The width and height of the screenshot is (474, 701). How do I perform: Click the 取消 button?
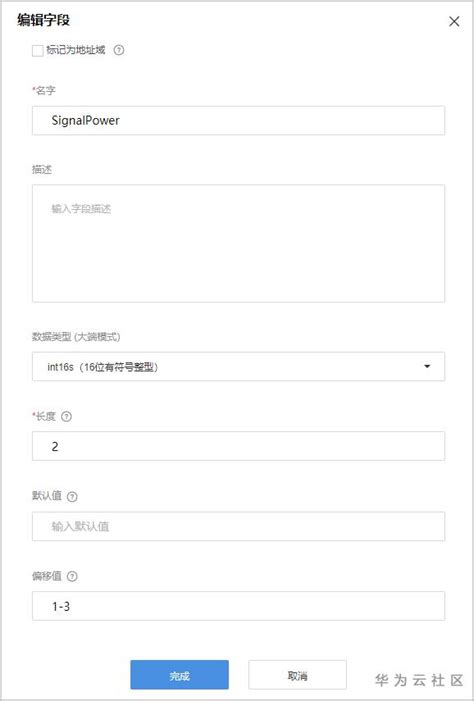[297, 675]
